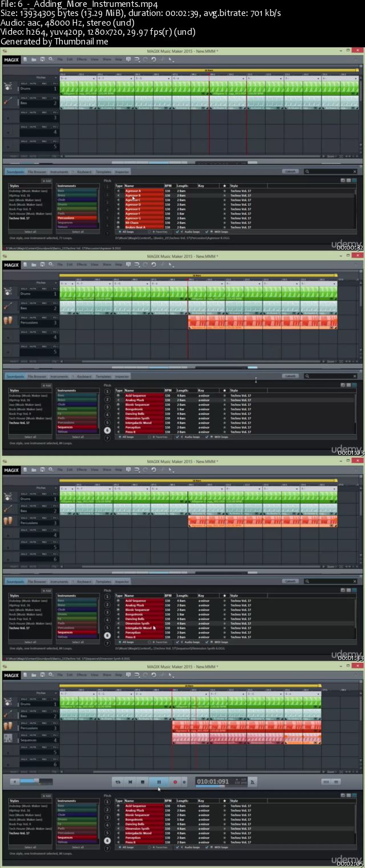365x868 pixels.
Task: Open Edit menu in the 00:00:32 frame
Action: pos(70,59)
